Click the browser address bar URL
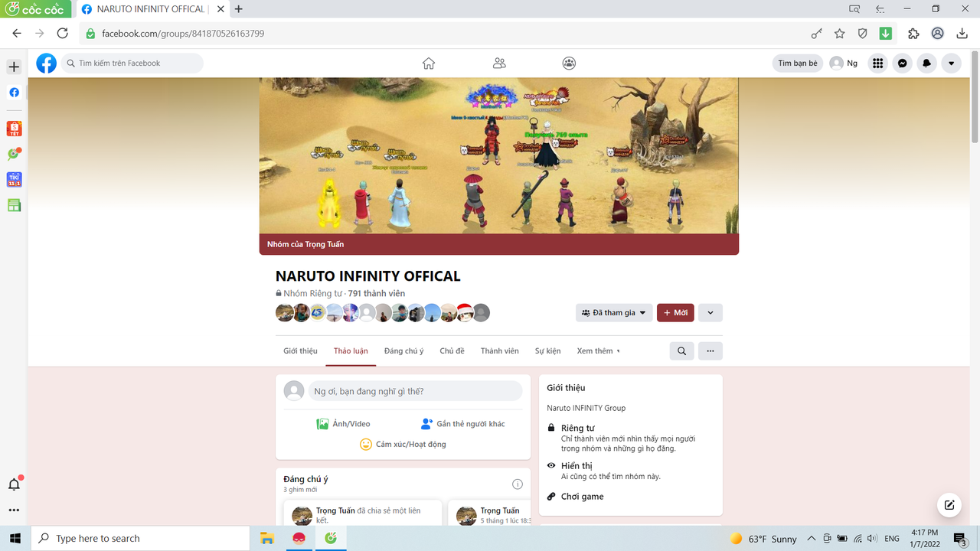 (183, 34)
